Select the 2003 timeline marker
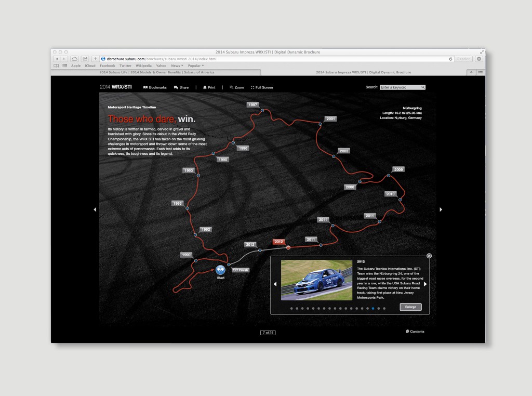 pos(344,151)
